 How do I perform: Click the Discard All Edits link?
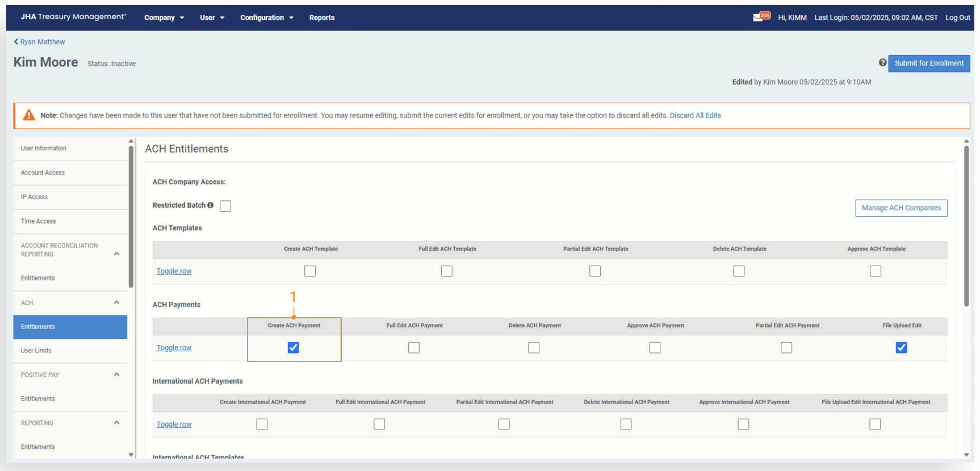[695, 116]
